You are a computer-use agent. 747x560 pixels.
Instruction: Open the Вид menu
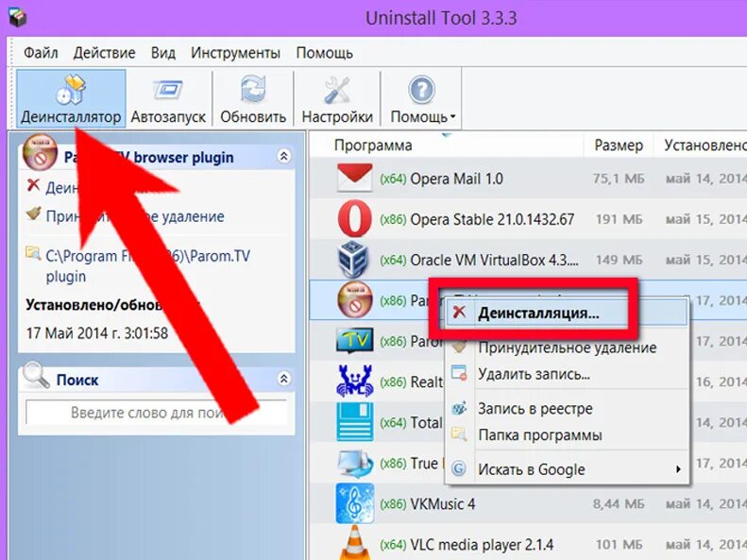click(x=163, y=52)
